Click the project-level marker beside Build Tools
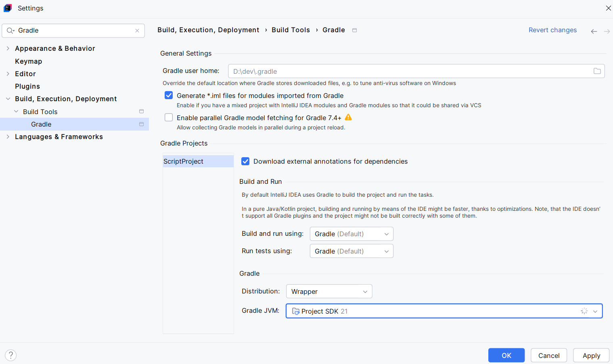The image size is (613, 364). [141, 111]
